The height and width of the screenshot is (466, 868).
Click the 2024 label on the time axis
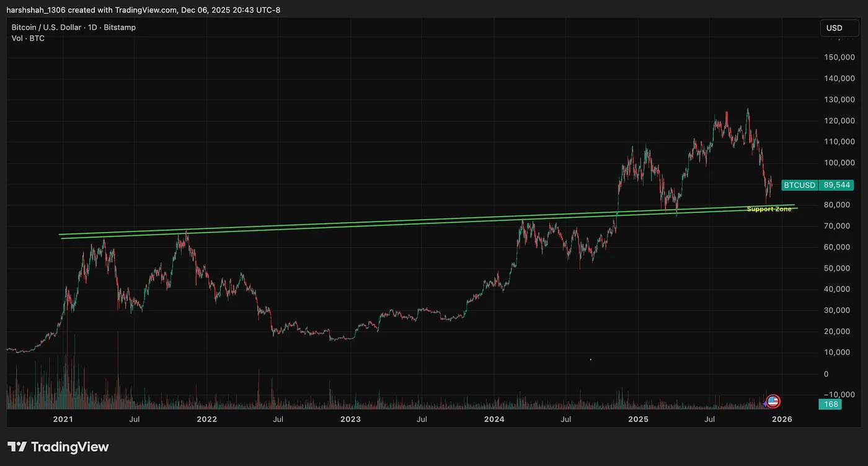point(494,419)
